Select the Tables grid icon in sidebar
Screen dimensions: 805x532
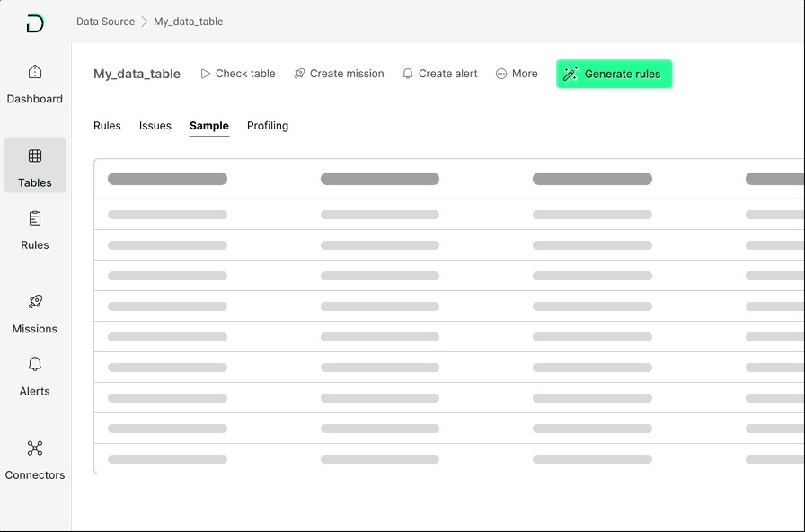click(35, 155)
